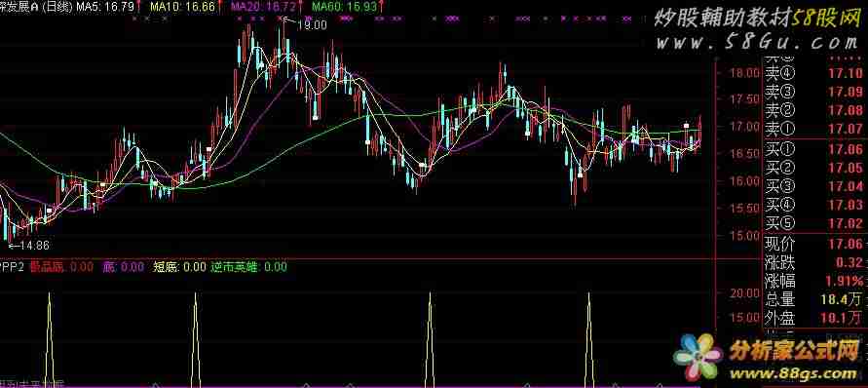Select the PPP2 indicator name label
Image resolution: width=868 pixels, height=388 pixels.
coord(13,267)
